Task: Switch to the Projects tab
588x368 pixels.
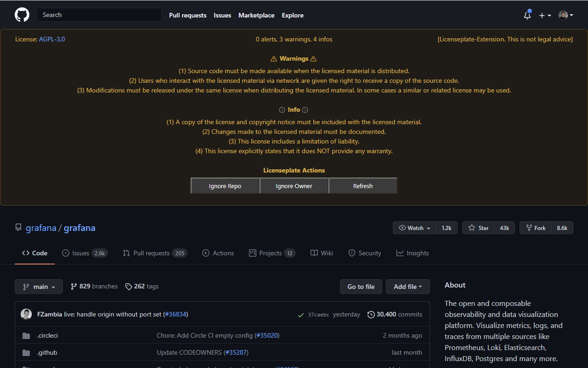Action: (272, 253)
